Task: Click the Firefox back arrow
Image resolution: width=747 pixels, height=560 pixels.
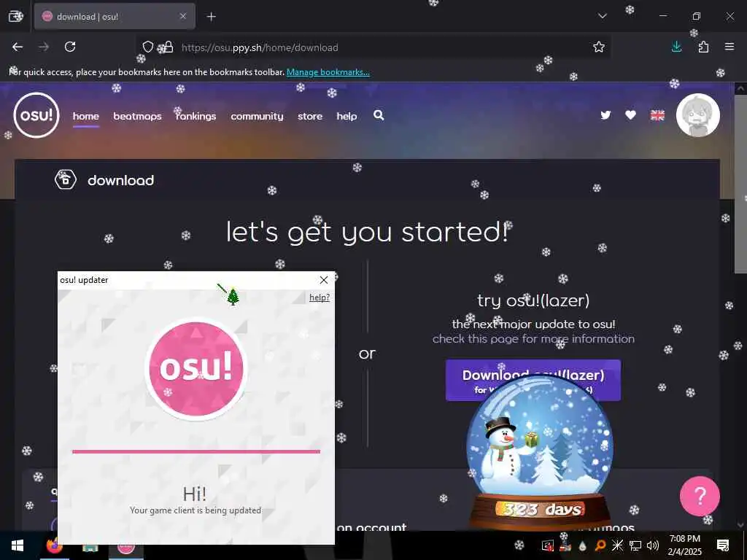Action: pos(18,47)
